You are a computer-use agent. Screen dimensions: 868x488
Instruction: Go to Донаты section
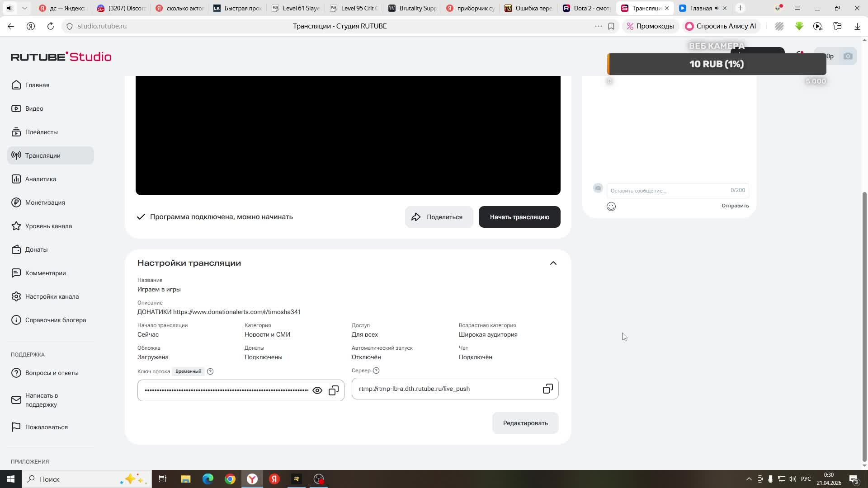pos(36,249)
